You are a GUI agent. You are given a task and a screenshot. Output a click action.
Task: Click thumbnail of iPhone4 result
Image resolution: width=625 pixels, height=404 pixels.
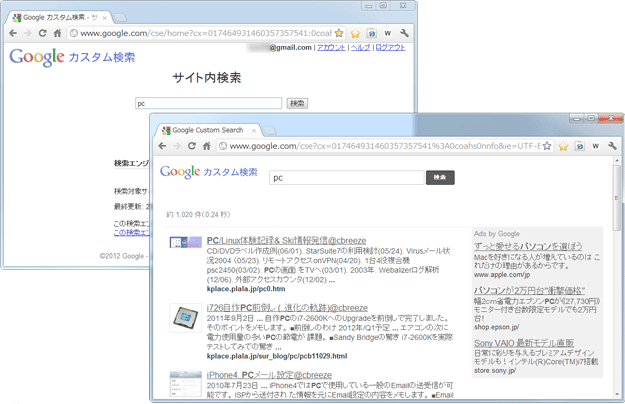185,384
